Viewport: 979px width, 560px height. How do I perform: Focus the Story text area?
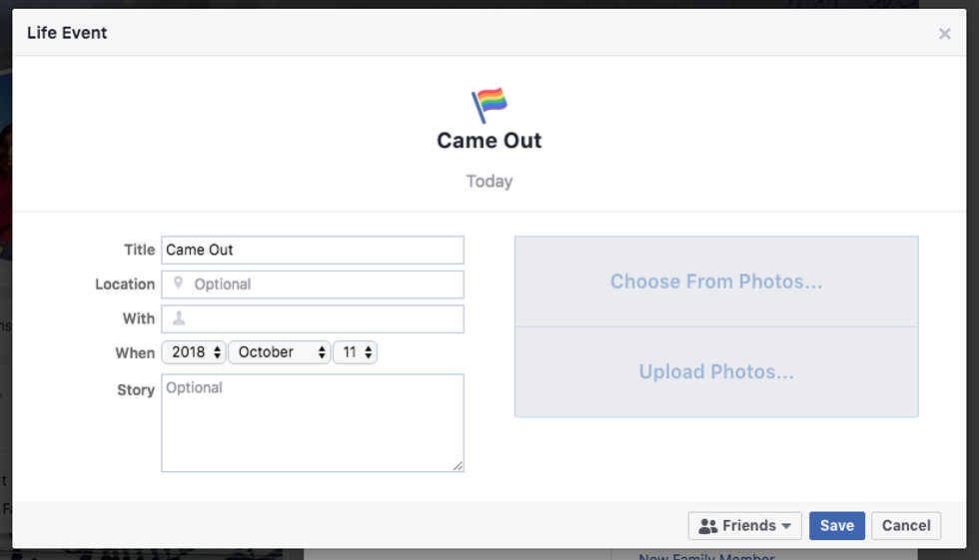coord(312,422)
